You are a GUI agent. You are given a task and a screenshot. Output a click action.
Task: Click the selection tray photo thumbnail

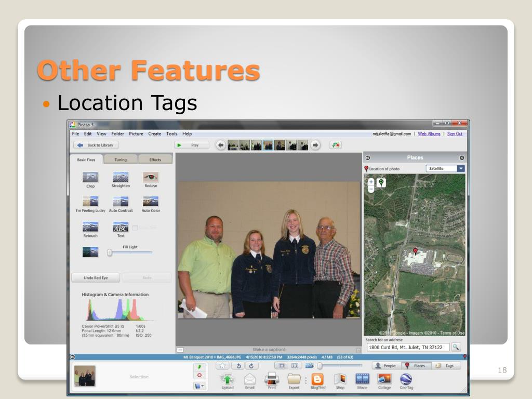(x=85, y=376)
